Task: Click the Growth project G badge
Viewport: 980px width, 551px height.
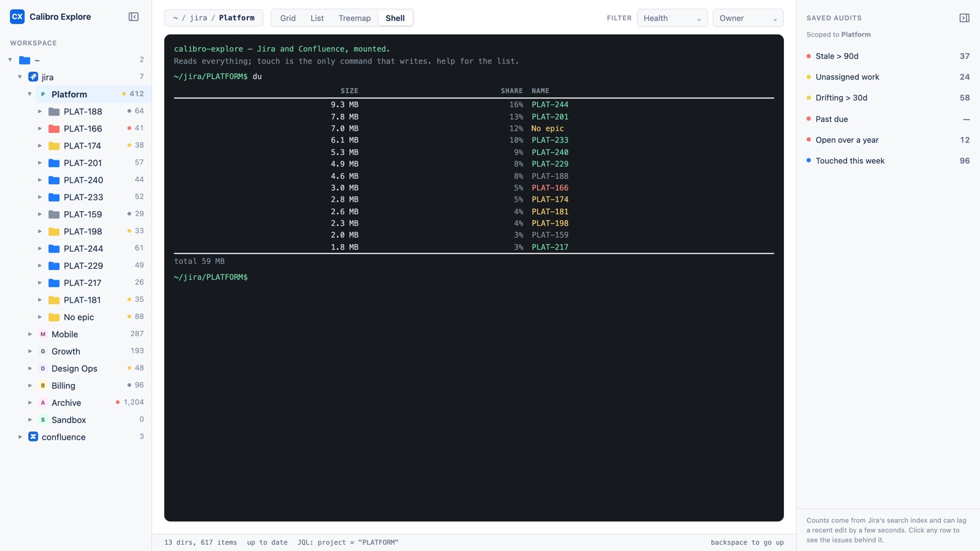Action: [43, 351]
